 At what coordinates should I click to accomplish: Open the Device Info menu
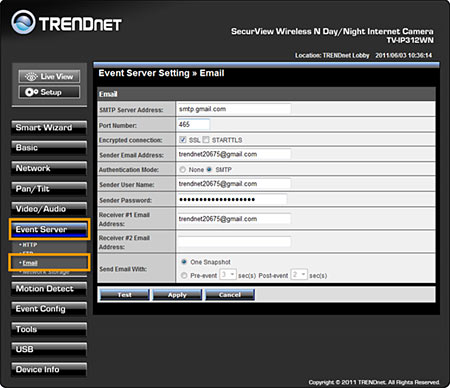click(x=49, y=370)
